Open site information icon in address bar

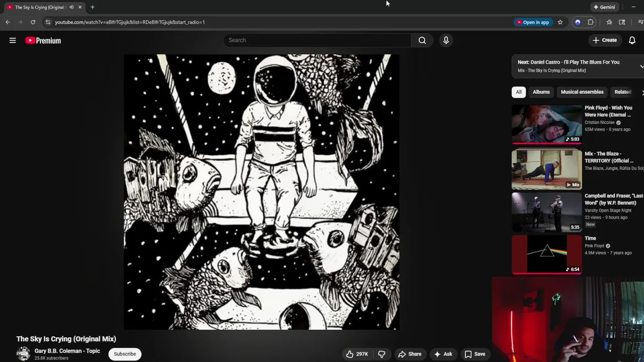point(48,22)
